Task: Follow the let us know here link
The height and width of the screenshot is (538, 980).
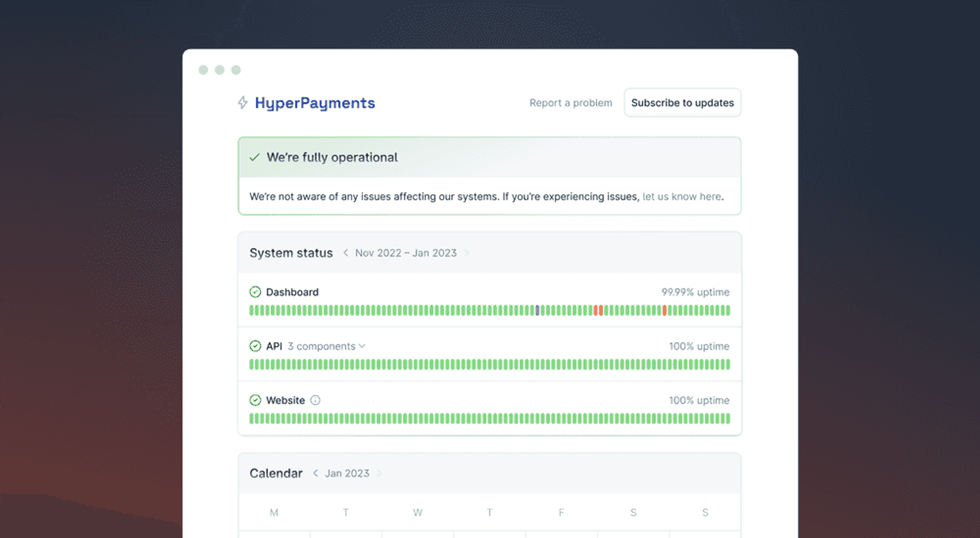Action: click(682, 196)
